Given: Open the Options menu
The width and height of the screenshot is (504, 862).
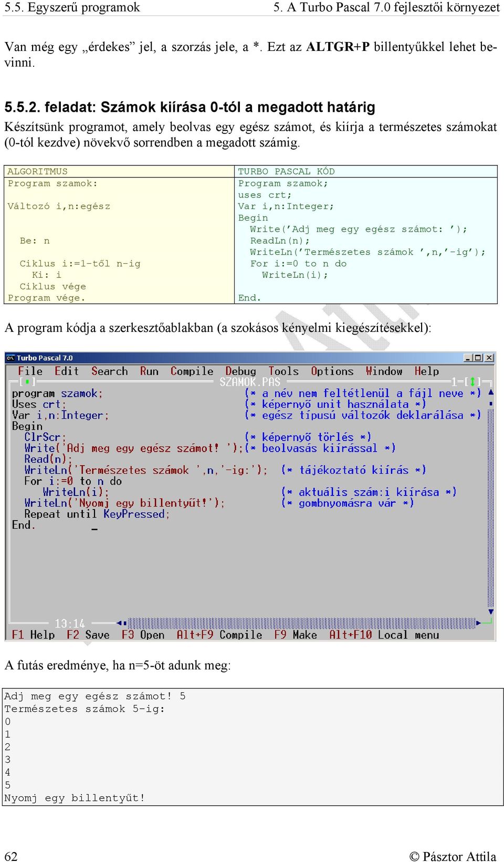Looking at the screenshot, I should 332,371.
